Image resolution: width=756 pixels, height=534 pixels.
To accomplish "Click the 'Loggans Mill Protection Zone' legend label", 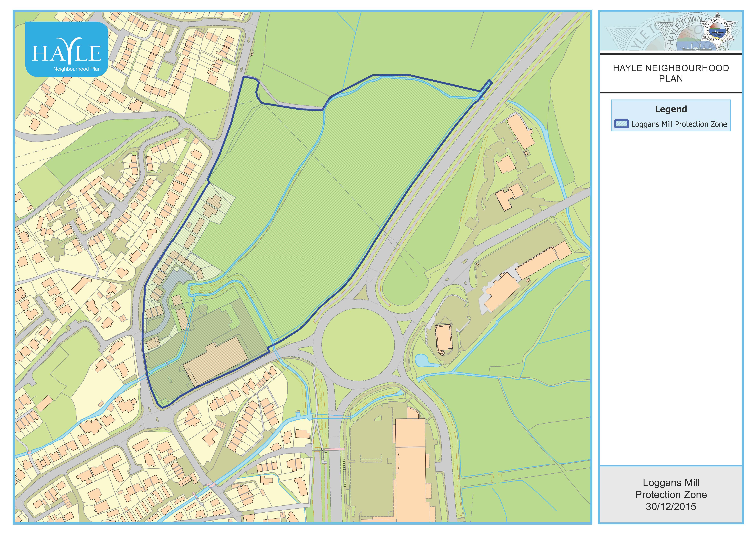I will click(x=679, y=124).
